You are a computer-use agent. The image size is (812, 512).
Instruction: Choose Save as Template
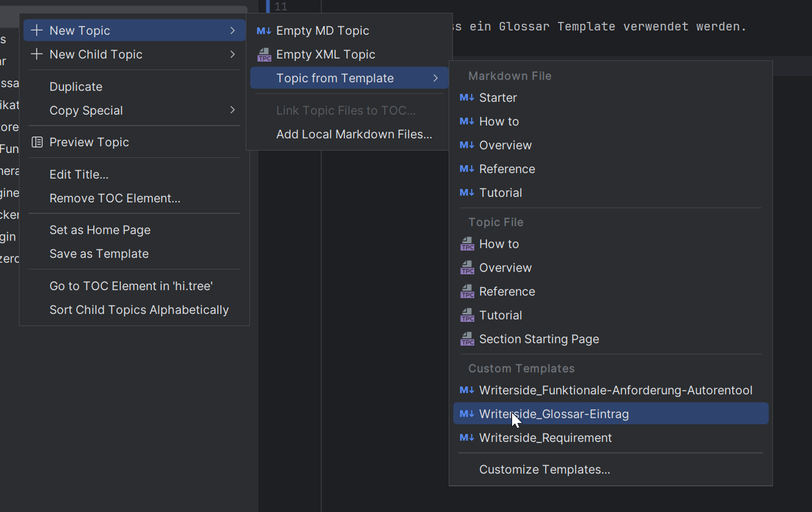[x=99, y=254]
